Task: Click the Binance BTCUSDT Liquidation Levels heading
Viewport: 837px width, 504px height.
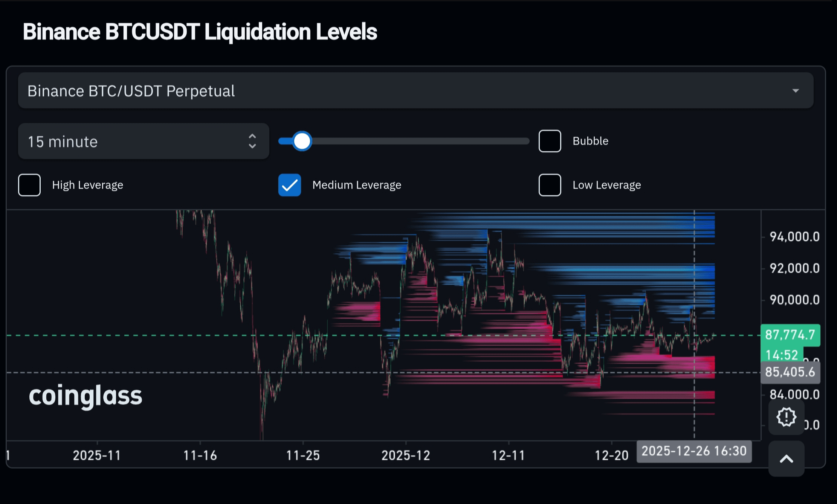Action: point(200,32)
